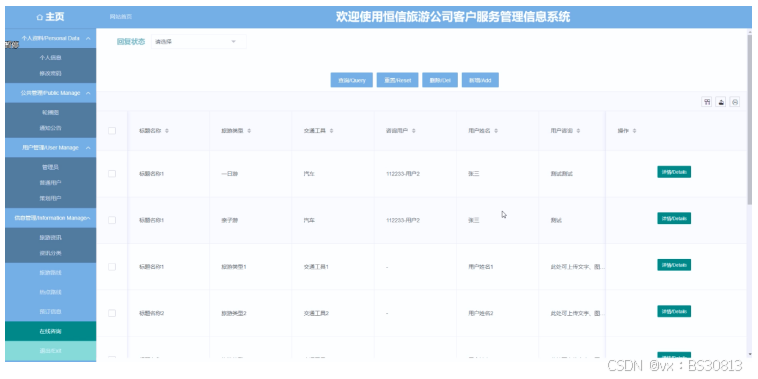Open the column filter icon above the table

(707, 102)
